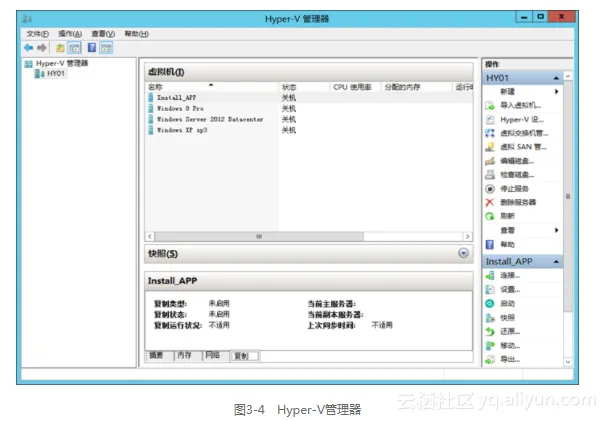The width and height of the screenshot is (607, 421).
Task: Select the HY01 server in the tree
Action: pyautogui.click(x=50, y=74)
